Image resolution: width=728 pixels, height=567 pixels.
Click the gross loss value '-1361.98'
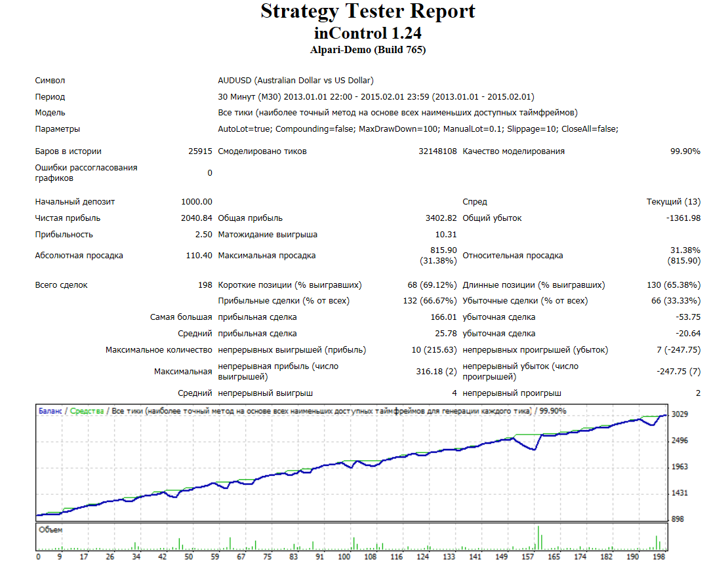[683, 218]
